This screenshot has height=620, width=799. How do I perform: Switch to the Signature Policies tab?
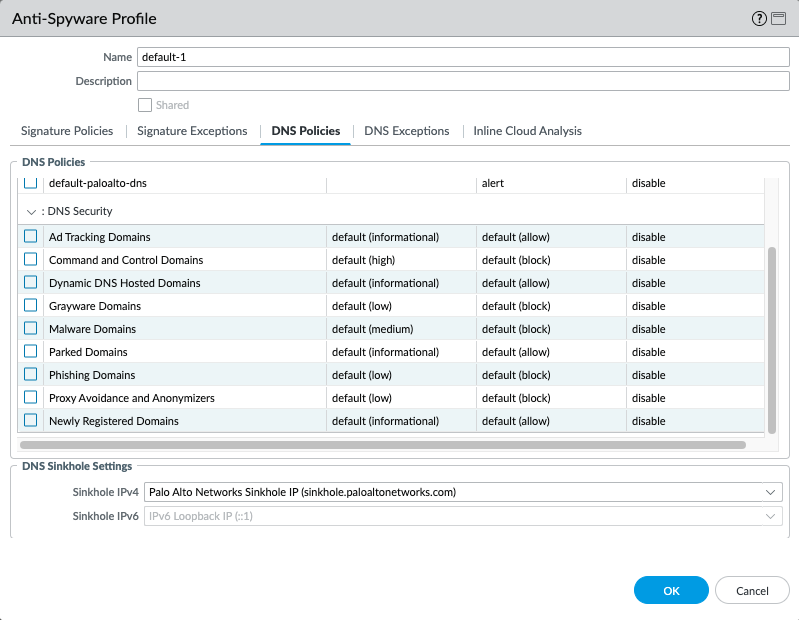pyautogui.click(x=67, y=131)
